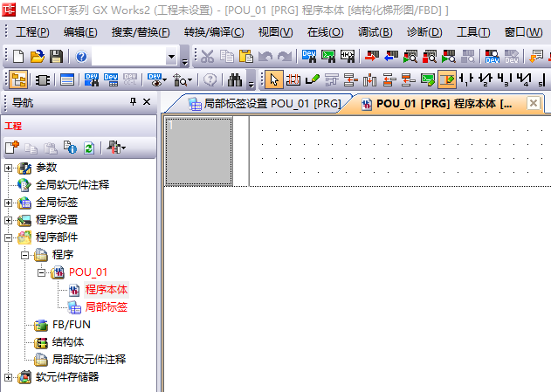Select 程序本体 in the project tree
551x392 pixels.
pos(107,290)
